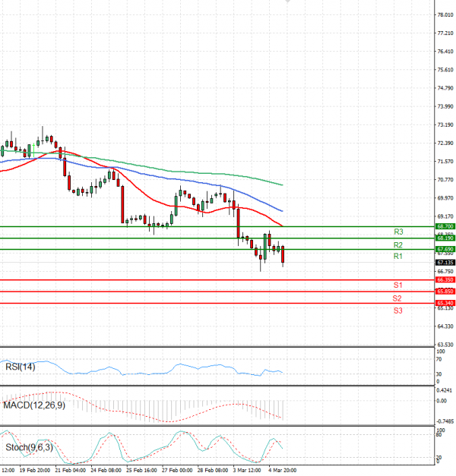Click the S1 support level label
This screenshot has width=456, height=476.
[x=397, y=285]
